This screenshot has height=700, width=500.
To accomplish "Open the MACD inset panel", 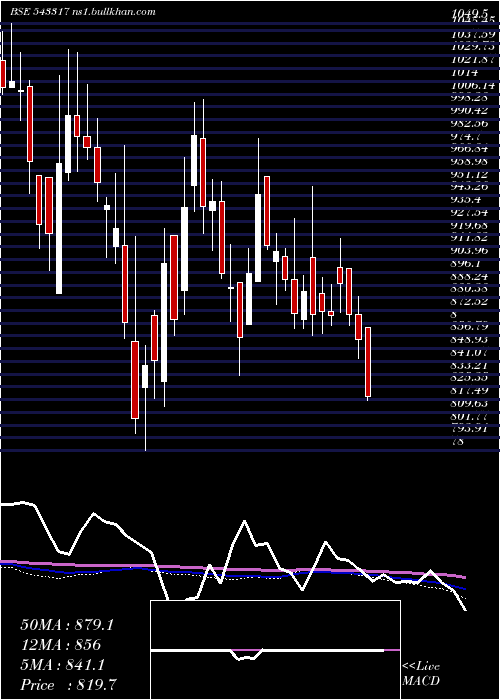I will tap(275, 650).
